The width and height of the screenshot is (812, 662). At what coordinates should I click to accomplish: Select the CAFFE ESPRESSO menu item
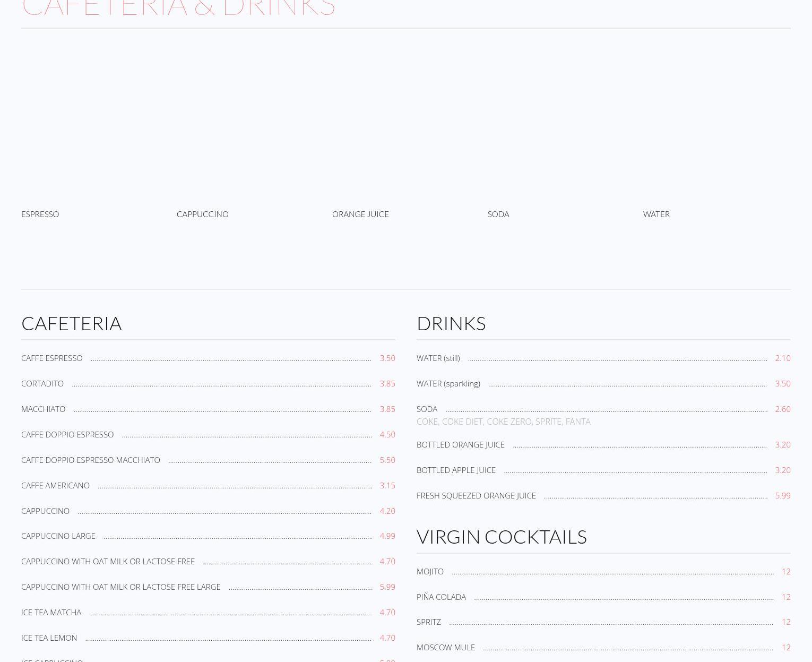tap(51, 358)
